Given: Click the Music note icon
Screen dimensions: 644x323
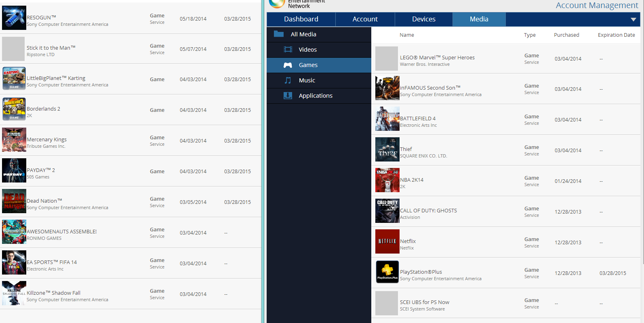Looking at the screenshot, I should click(x=288, y=80).
